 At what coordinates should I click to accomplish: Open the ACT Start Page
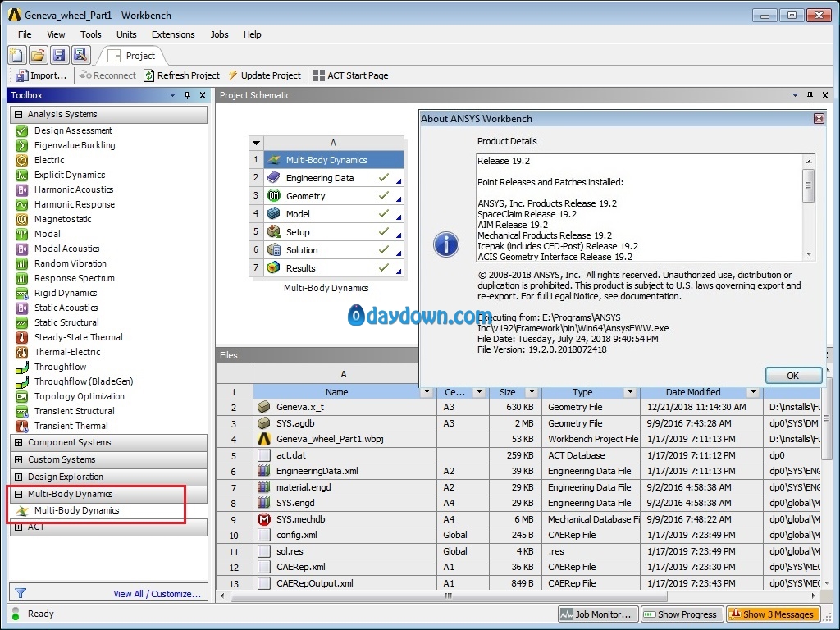pos(351,75)
